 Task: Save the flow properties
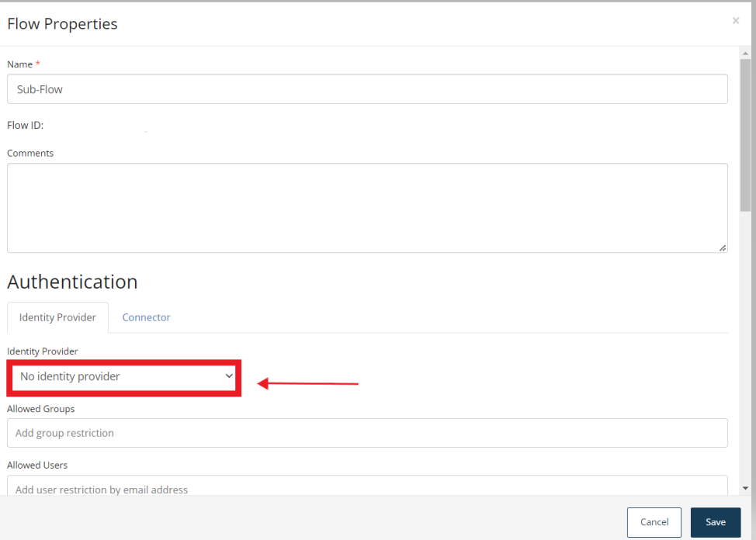pos(715,522)
